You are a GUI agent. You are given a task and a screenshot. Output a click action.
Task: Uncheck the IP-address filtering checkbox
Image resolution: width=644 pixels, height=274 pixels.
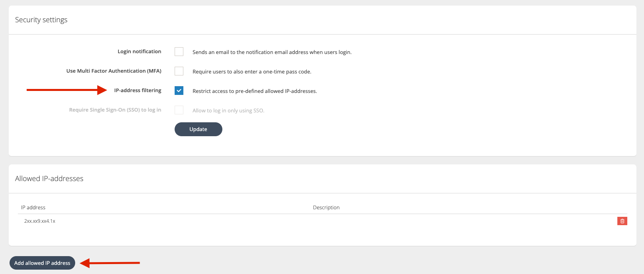coord(179,91)
